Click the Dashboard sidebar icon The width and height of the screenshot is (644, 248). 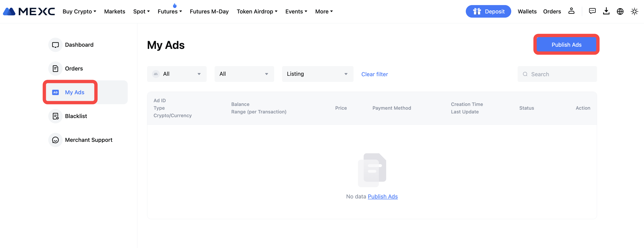coord(55,45)
